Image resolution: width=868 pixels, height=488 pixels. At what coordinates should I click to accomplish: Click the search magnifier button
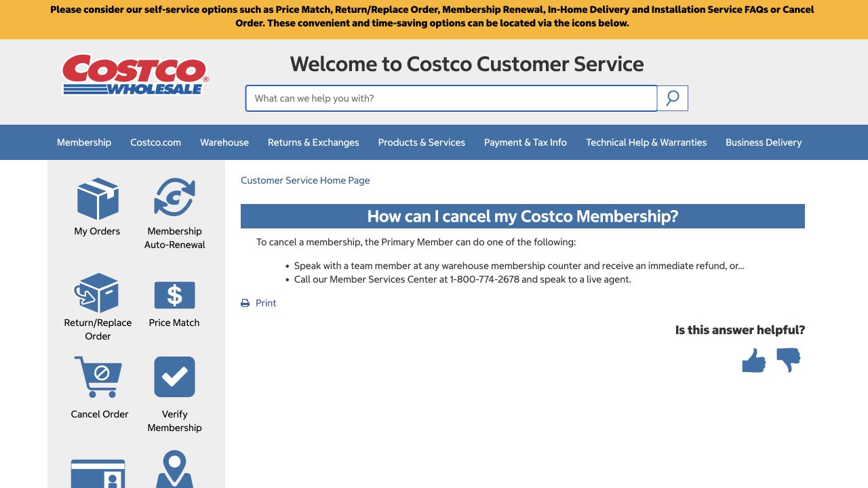point(673,98)
